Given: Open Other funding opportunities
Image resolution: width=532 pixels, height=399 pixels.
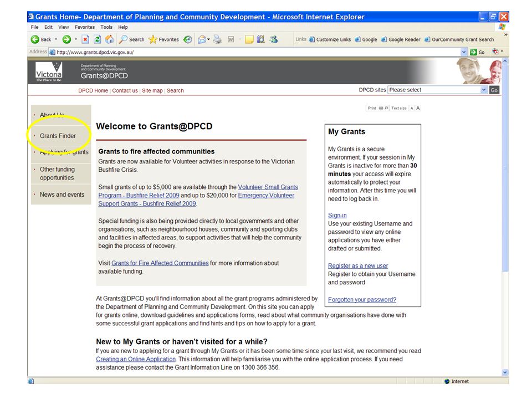Looking at the screenshot, I should click(x=57, y=173).
